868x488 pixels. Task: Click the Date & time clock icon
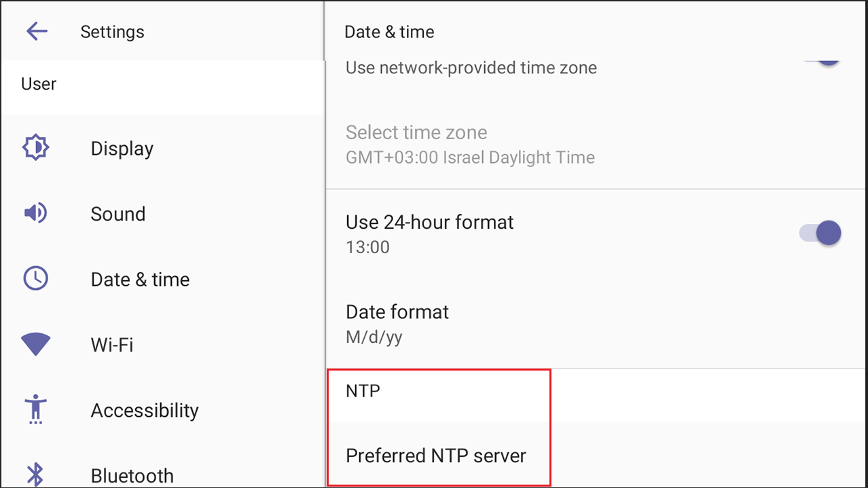point(35,279)
